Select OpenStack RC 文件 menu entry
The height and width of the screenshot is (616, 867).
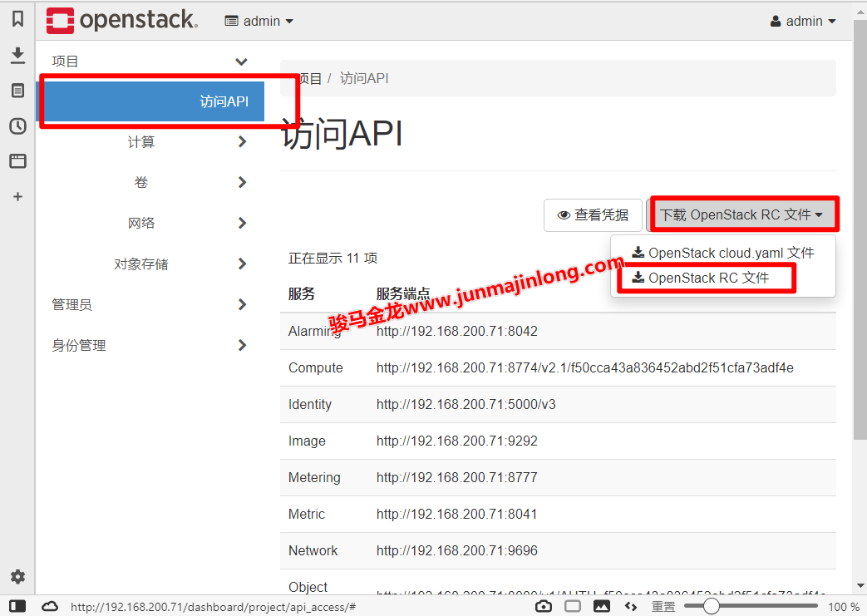[708, 278]
